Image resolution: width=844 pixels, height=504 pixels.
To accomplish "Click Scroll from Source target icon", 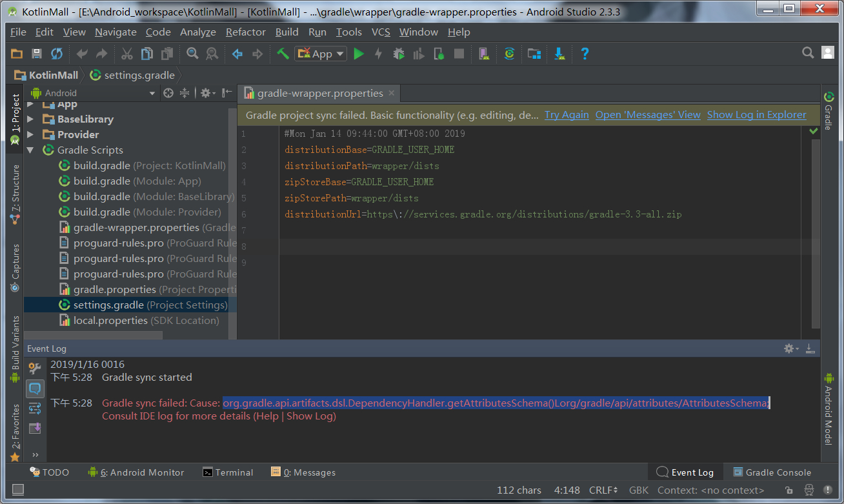I will 168,93.
